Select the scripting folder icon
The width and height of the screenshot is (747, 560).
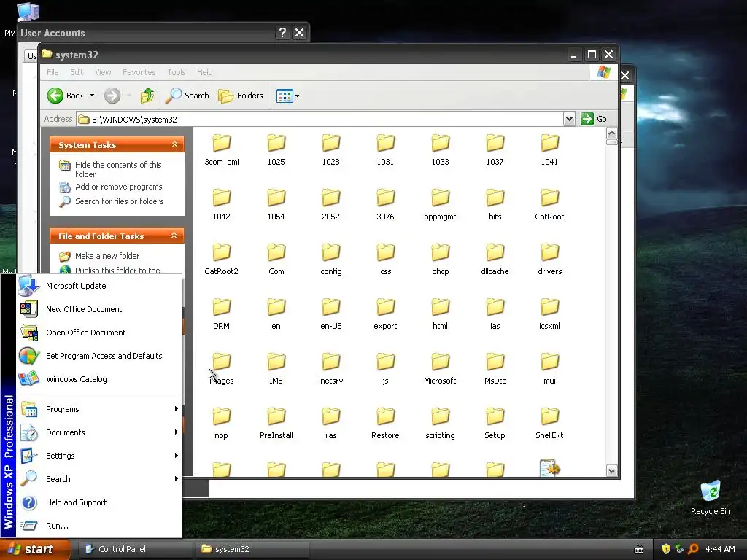[440, 416]
